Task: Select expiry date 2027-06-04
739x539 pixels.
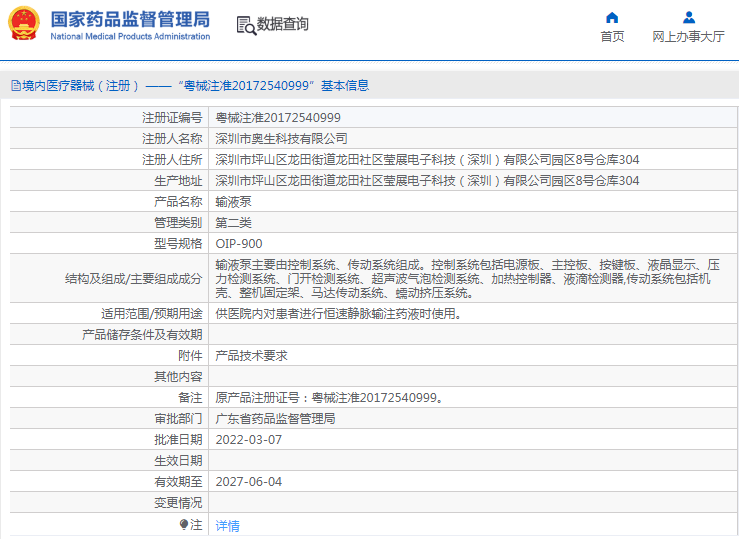Action: click(248, 482)
